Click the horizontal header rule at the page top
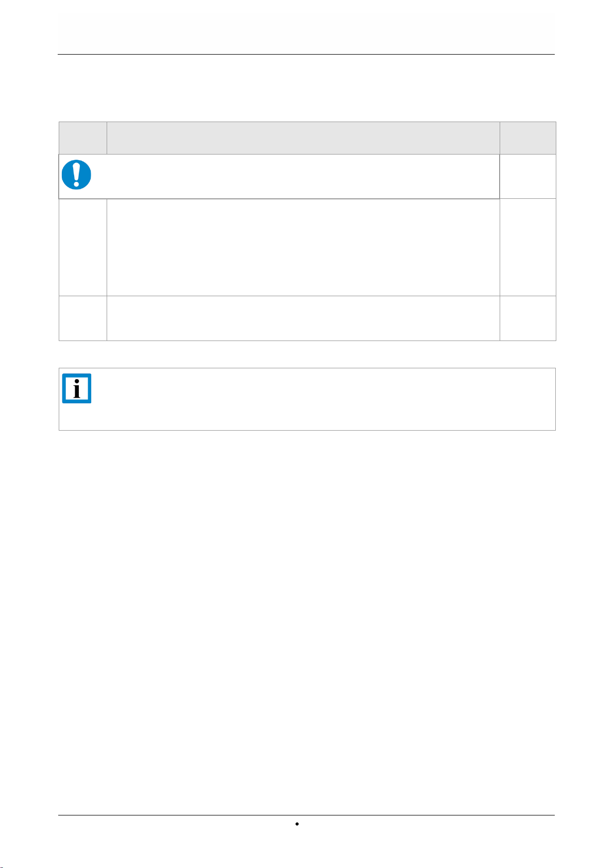 coord(306,54)
